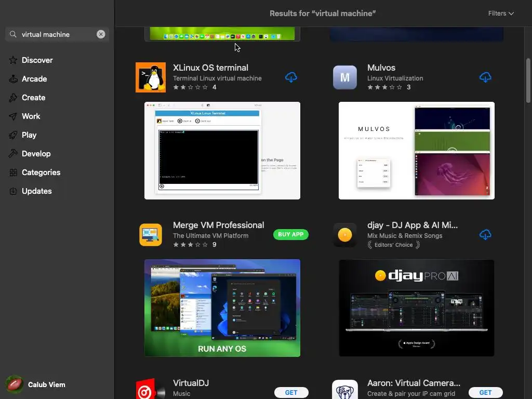The height and width of the screenshot is (399, 532).
Task: Clear the search field with the X icon
Action: click(x=101, y=34)
